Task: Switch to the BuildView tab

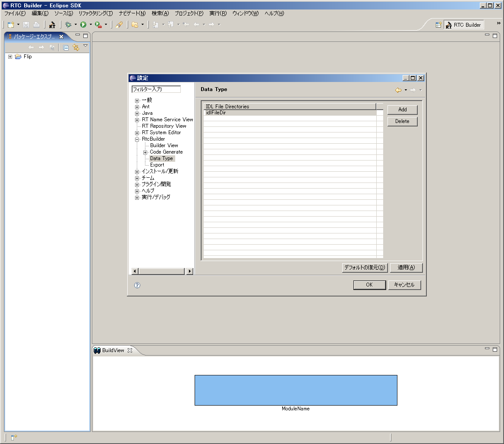Action: (x=114, y=350)
